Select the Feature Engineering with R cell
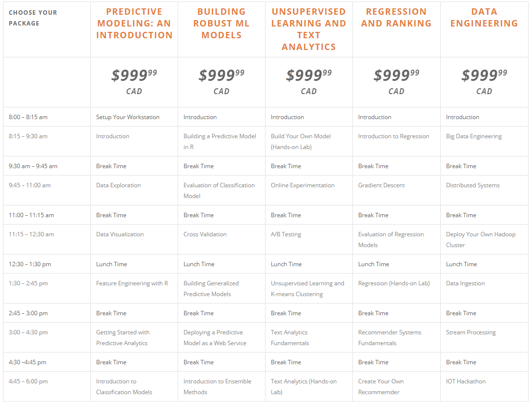532x404 pixels. point(132,283)
